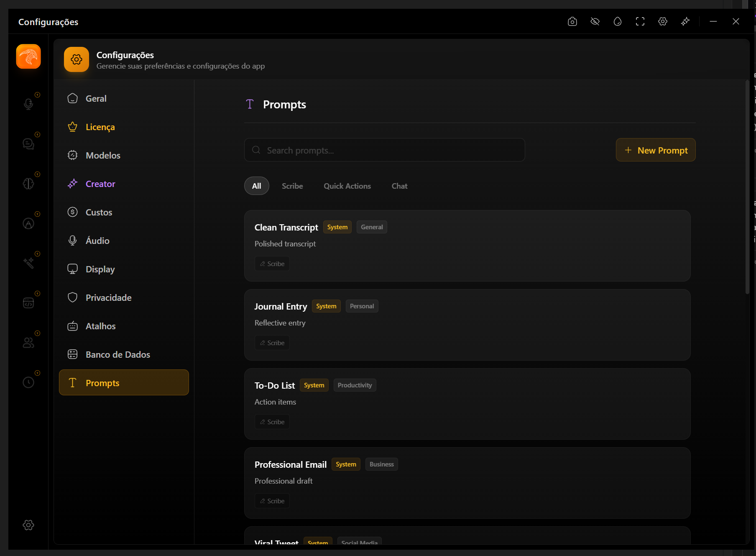Click the Action items description text
The height and width of the screenshot is (556, 756).
pyautogui.click(x=275, y=402)
